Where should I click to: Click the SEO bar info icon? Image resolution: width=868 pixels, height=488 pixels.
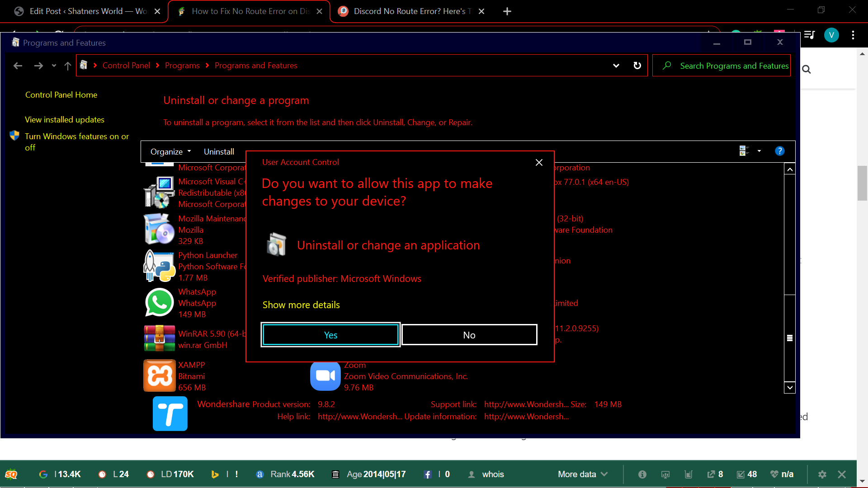click(x=642, y=474)
